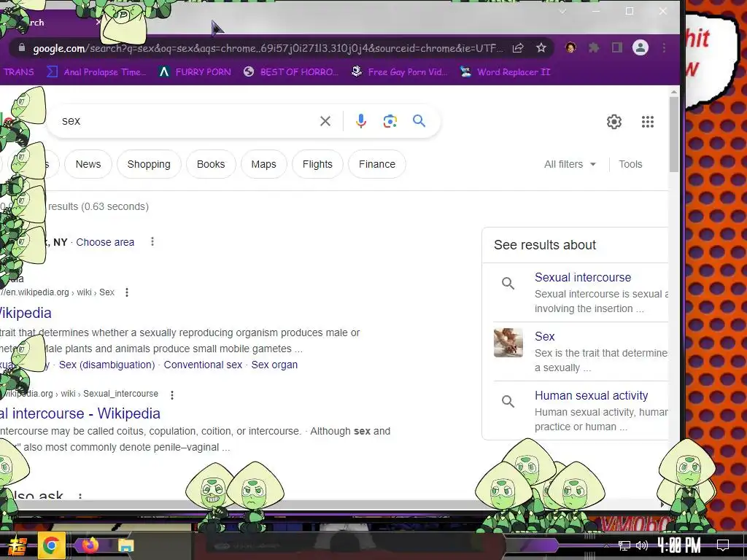Open more options next to Choose area
The width and height of the screenshot is (747, 560).
(x=152, y=242)
